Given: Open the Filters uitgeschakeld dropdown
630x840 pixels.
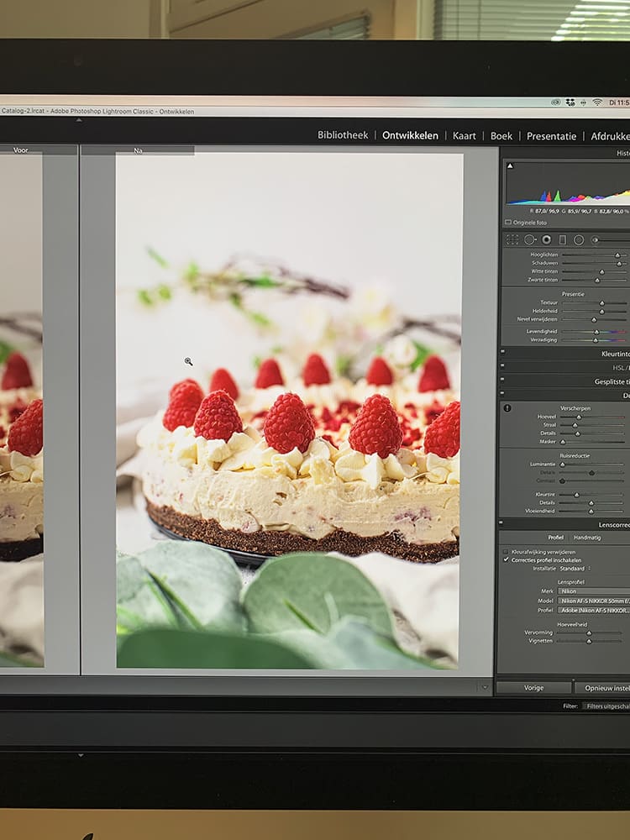Looking at the screenshot, I should [x=606, y=706].
